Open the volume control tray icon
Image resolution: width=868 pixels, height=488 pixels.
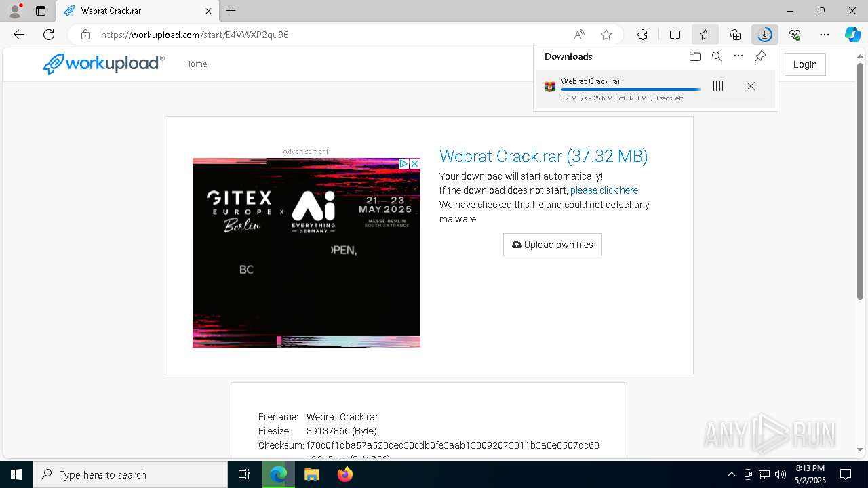(x=781, y=474)
